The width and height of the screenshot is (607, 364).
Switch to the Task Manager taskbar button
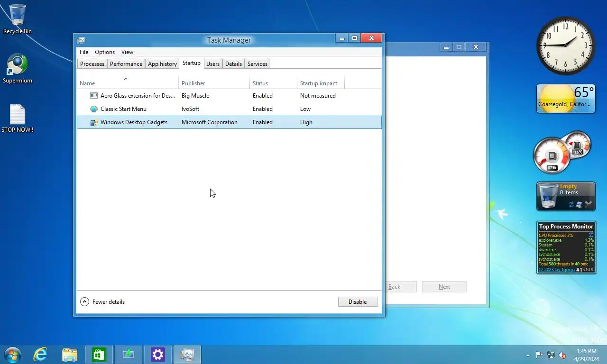coord(187,355)
